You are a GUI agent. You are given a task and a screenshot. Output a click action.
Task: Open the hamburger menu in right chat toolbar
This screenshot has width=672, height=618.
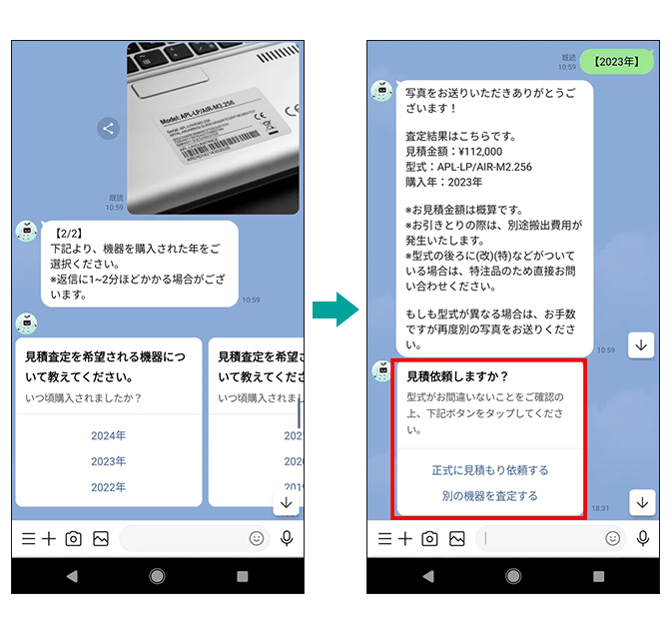(x=384, y=538)
